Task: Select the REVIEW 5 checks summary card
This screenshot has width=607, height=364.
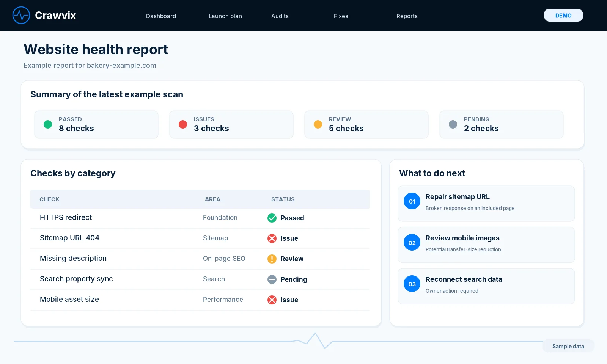Action: coord(366,124)
